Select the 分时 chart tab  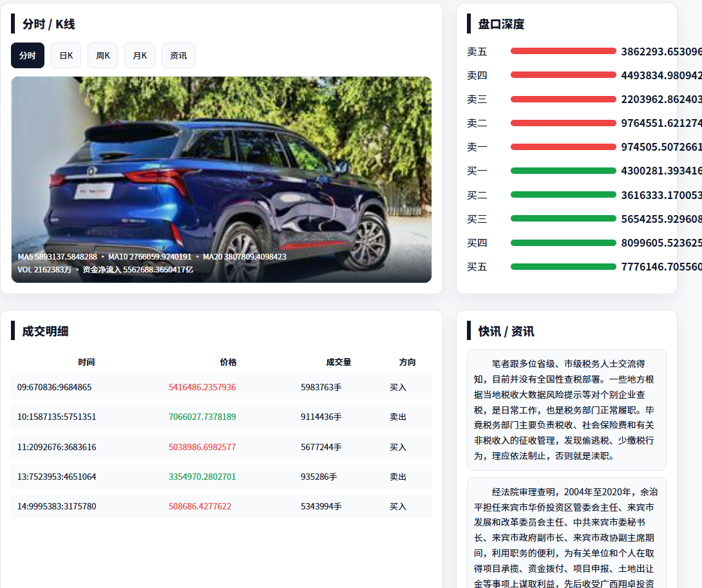[x=28, y=55]
